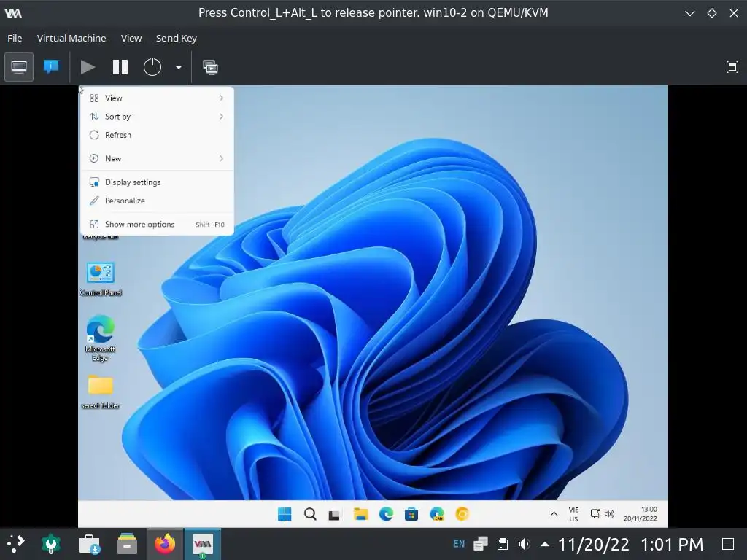This screenshot has width=747, height=560.
Task: Open guest clock showing 13:00
Action: point(640,514)
